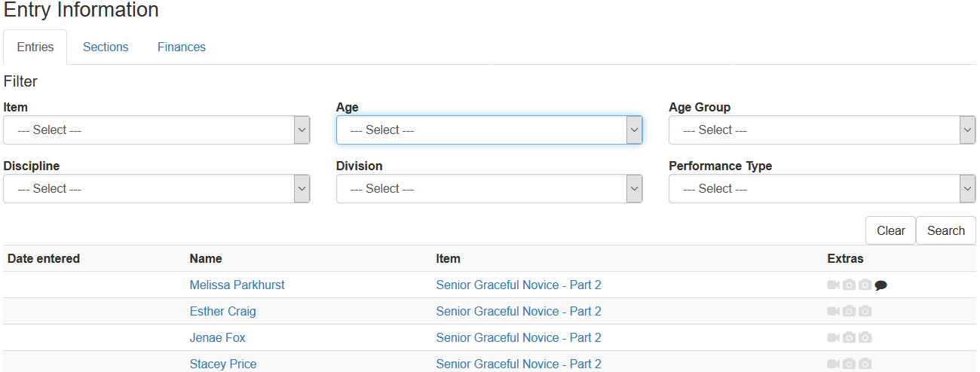Click the Search button
This screenshot has height=372, width=980.
pyautogui.click(x=946, y=230)
